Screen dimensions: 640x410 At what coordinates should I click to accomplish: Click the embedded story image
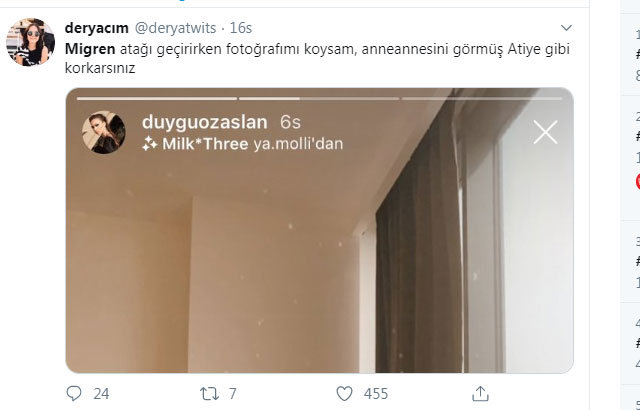pyautogui.click(x=320, y=230)
